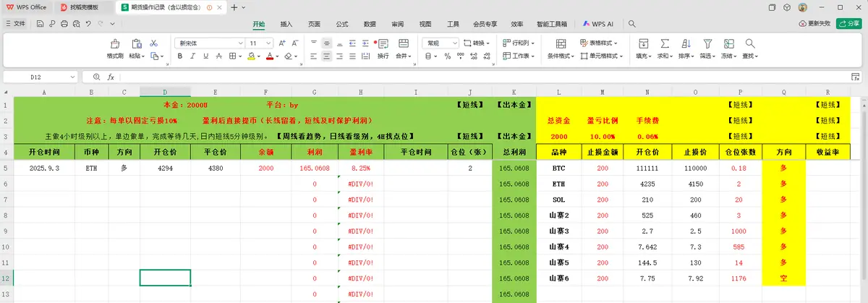Click the Wrap Text (换行) icon
868x303 pixels.
pos(383,44)
